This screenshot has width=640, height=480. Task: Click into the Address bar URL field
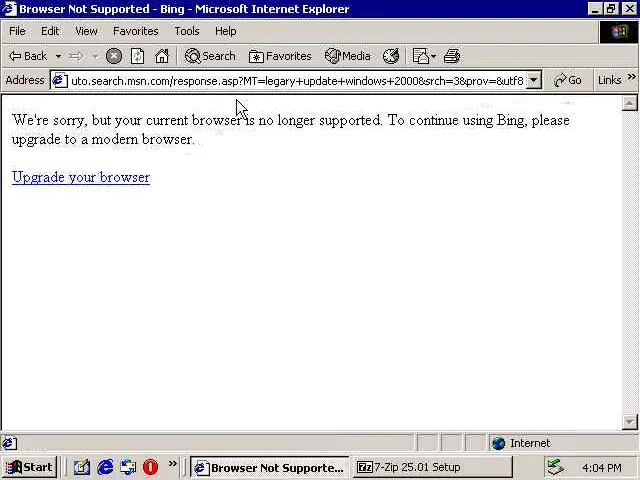[297, 81]
